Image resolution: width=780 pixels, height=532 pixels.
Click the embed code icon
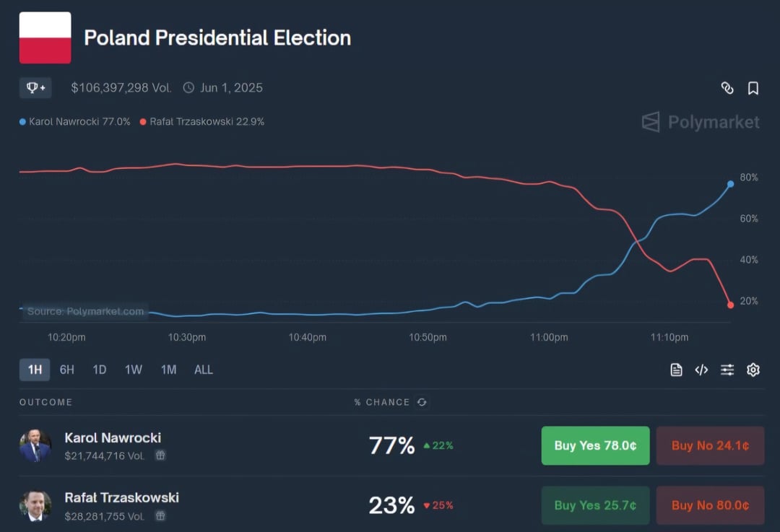click(701, 370)
